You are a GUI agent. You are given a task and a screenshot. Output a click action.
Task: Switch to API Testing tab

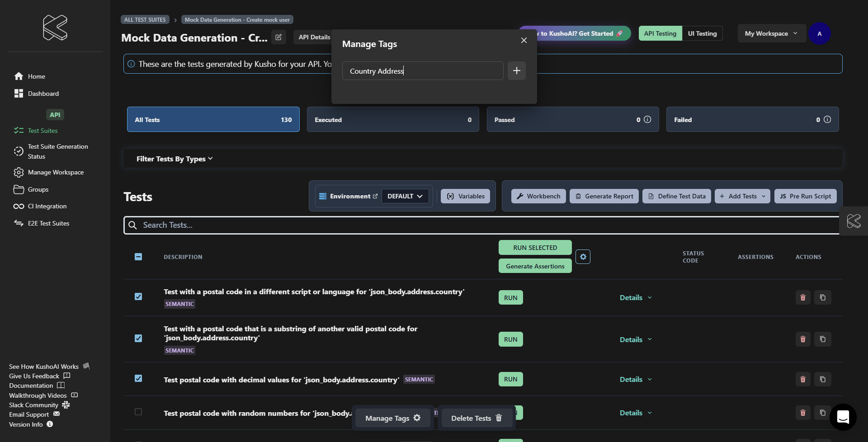click(x=660, y=33)
